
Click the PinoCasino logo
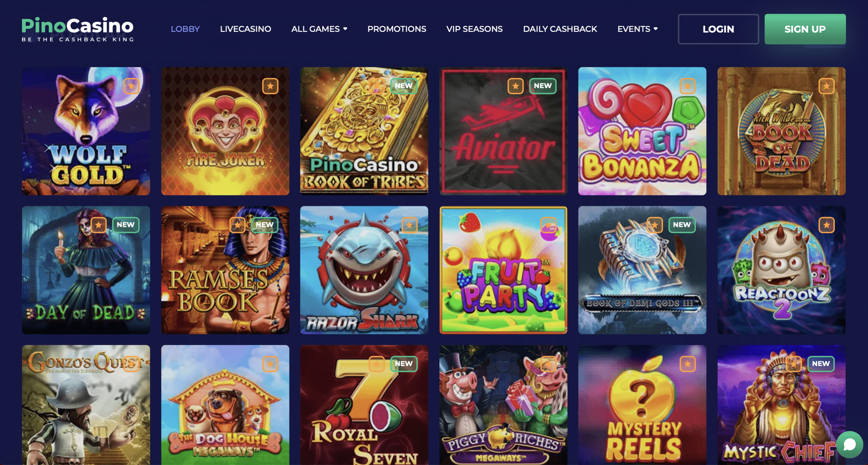78,30
